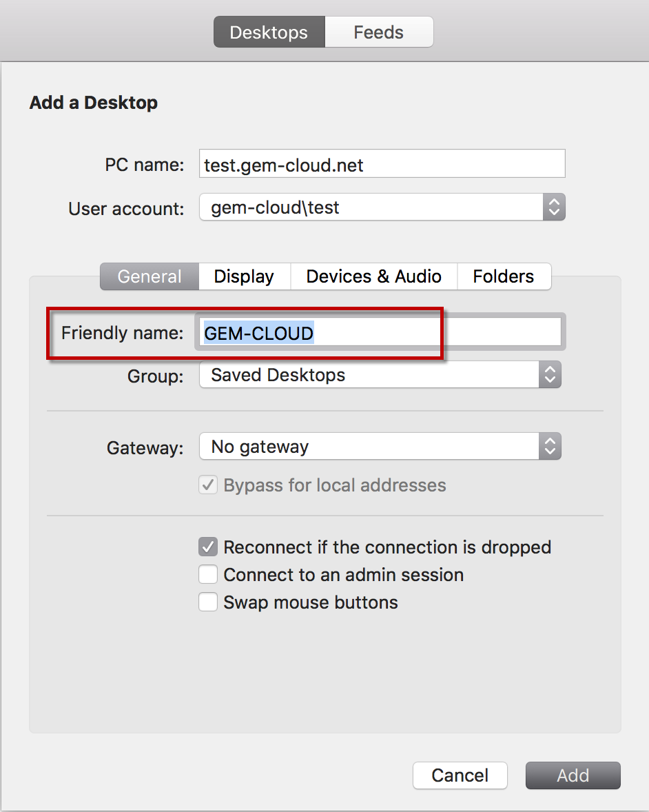Click the PC name text field
The image size is (649, 812).
[x=382, y=163]
